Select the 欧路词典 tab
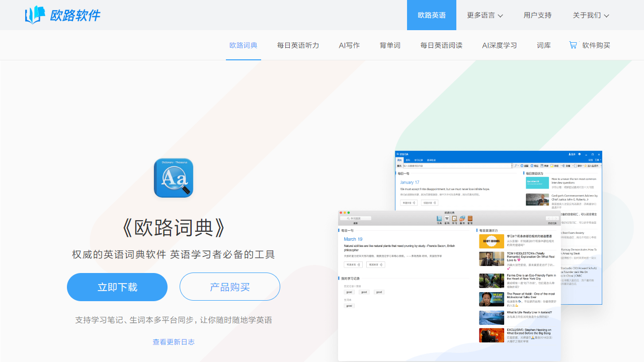Viewport: 644px width, 362px height. pos(244,45)
